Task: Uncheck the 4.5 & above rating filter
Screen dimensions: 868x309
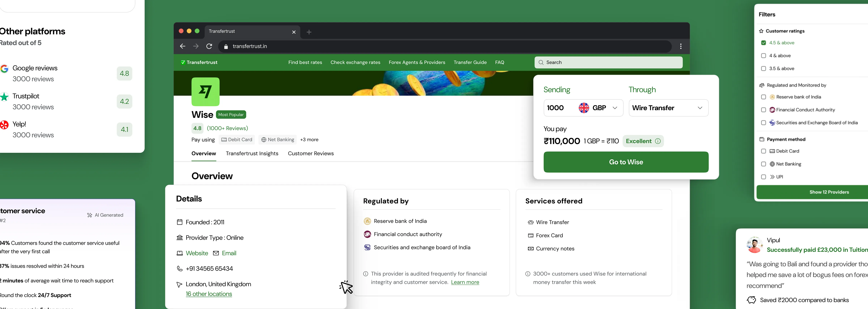Action: point(763,43)
